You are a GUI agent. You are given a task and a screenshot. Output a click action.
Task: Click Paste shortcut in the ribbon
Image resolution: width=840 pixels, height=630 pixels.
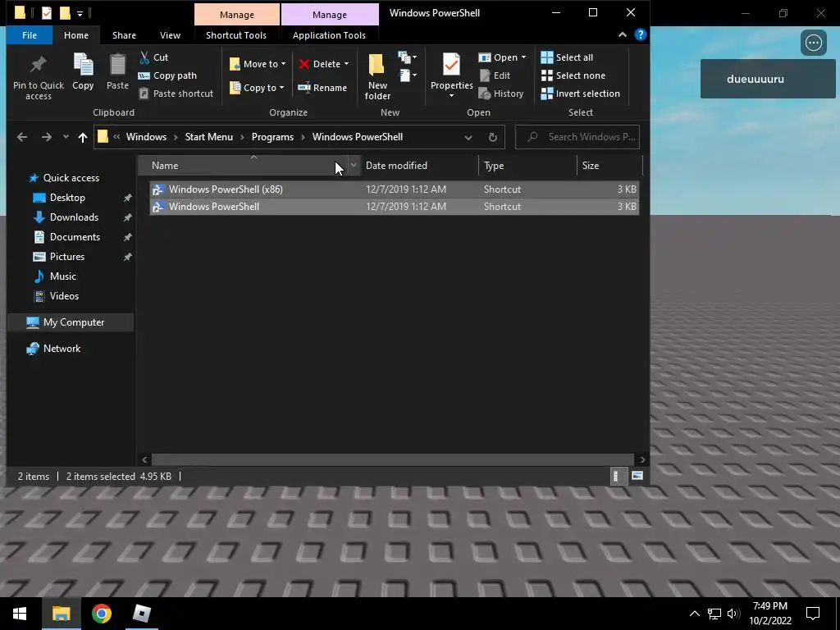click(x=176, y=94)
